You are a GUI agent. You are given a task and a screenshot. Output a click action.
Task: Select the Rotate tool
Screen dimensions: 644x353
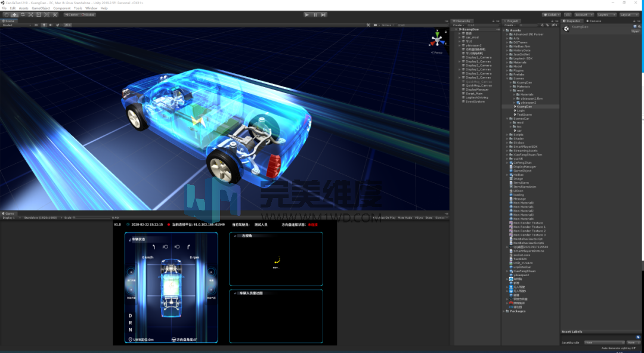pos(23,15)
